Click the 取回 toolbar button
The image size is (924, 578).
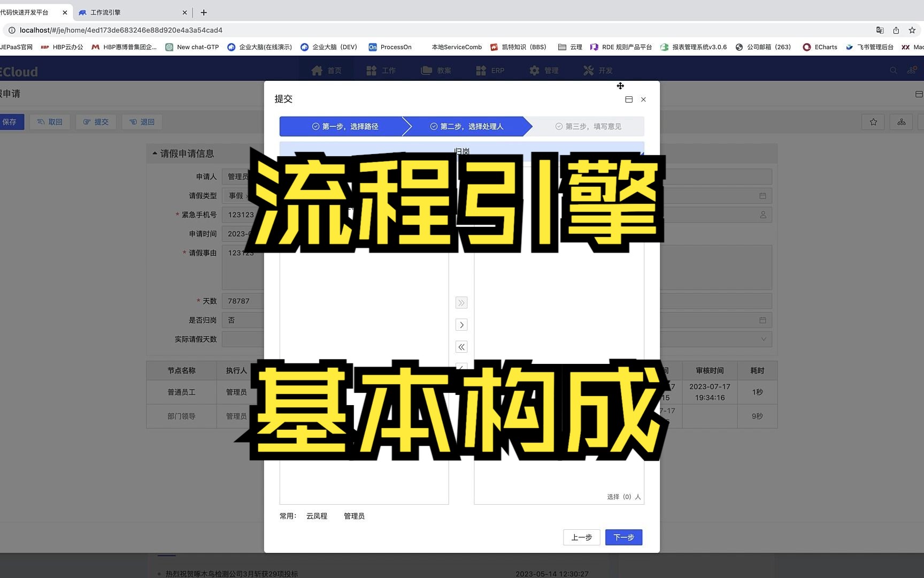tap(50, 122)
